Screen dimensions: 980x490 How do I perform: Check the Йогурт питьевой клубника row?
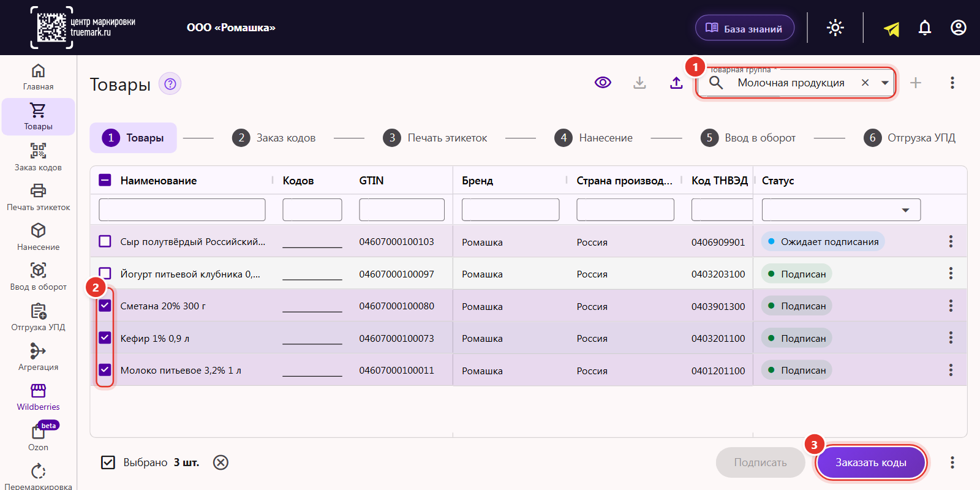coord(105,273)
